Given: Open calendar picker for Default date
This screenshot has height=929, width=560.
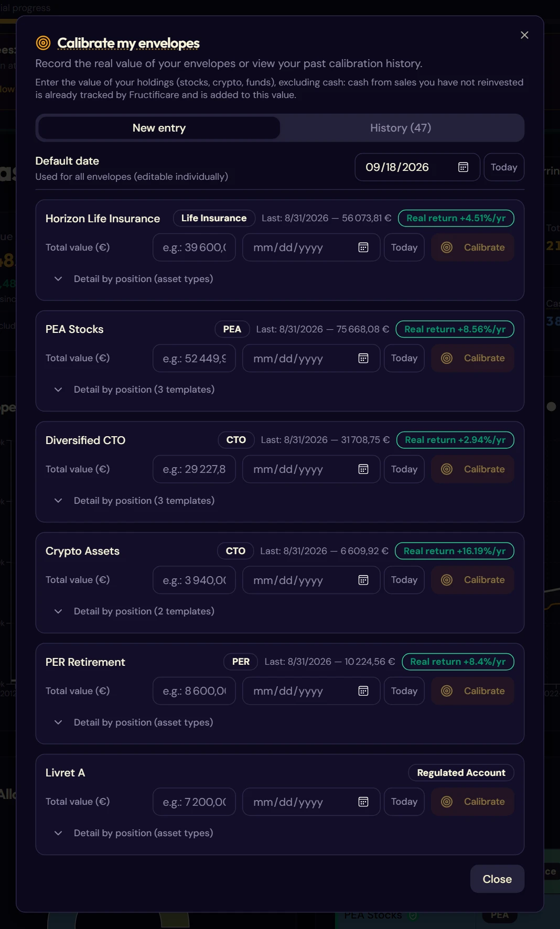Looking at the screenshot, I should [463, 167].
